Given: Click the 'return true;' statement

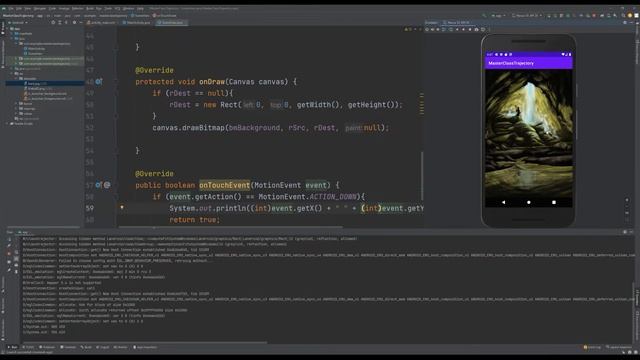Looking at the screenshot, I should point(194,220).
